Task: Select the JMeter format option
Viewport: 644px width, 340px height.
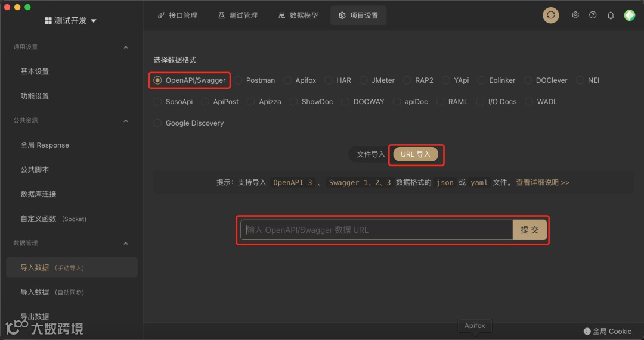Action: (377, 80)
